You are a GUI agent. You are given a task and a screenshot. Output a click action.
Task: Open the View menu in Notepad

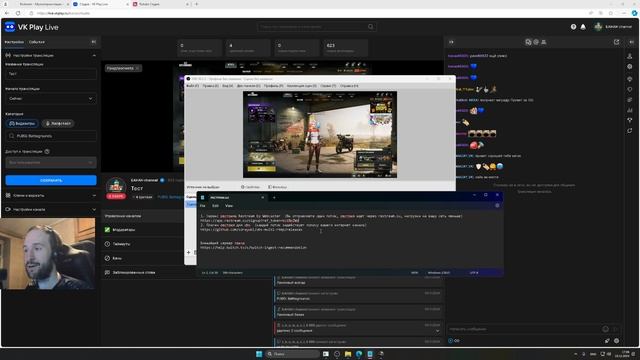click(x=229, y=206)
